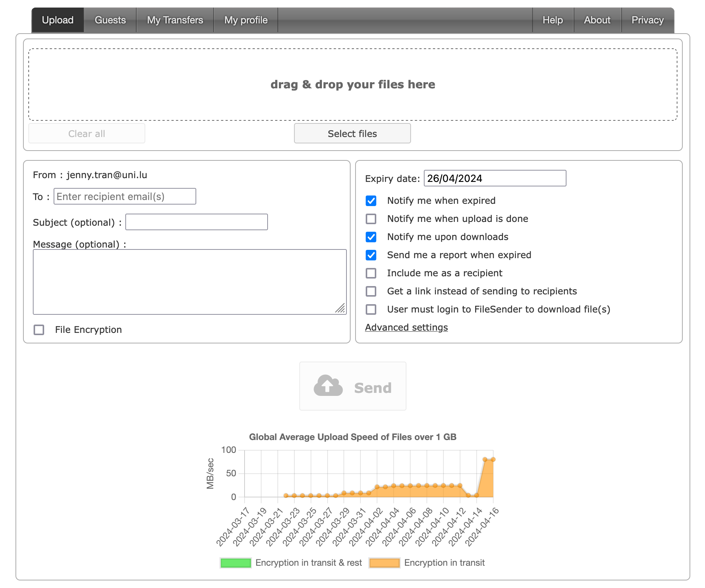Tick Include me as a recipient
The image size is (705, 588).
pos(371,273)
